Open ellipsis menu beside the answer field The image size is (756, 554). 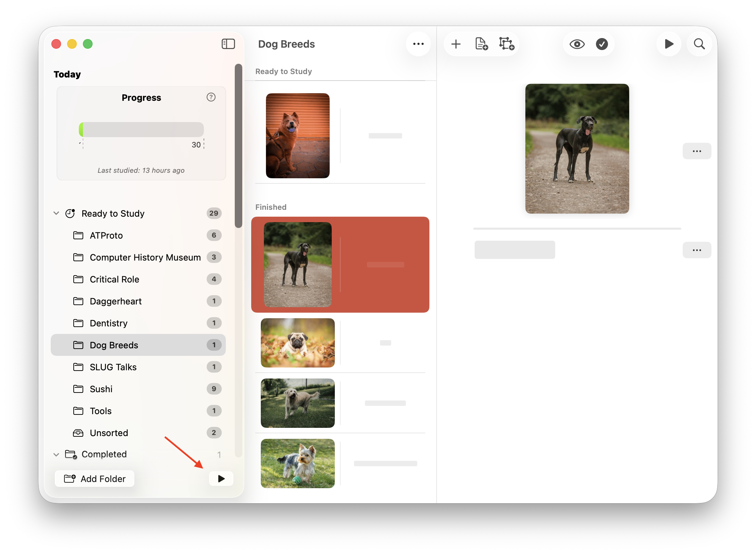point(697,250)
